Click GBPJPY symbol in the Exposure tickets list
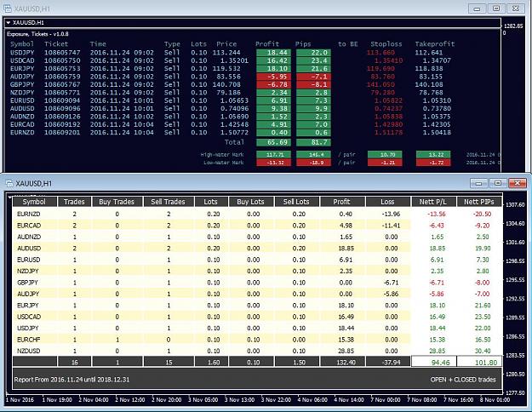Screen dimensions: 532x412 pos(22,84)
